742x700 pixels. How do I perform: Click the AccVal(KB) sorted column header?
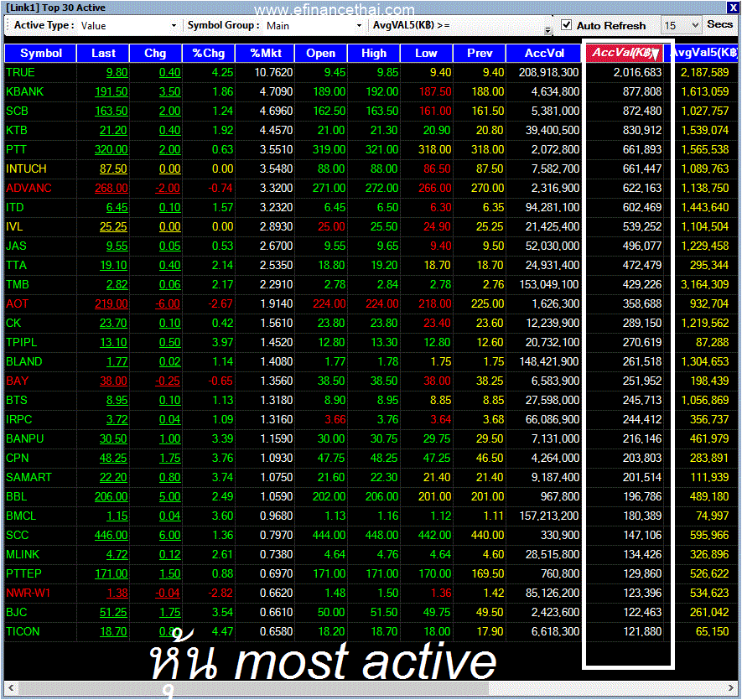[x=625, y=53]
